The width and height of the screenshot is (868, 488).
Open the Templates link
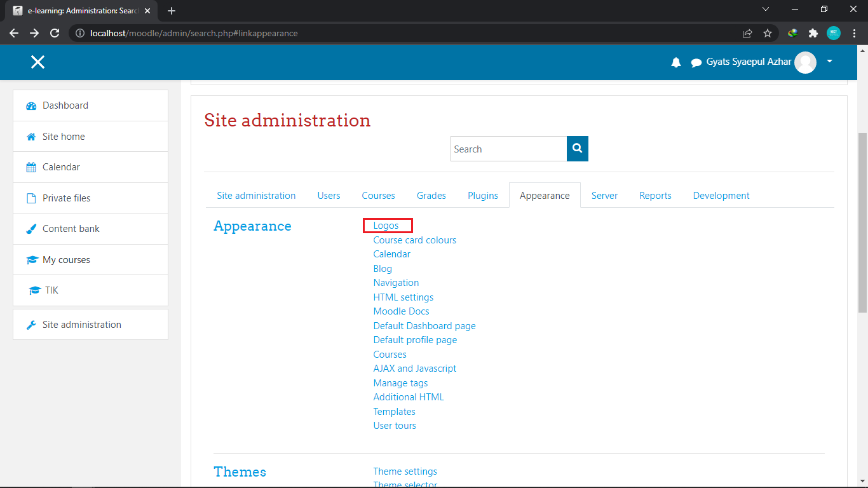click(x=394, y=412)
